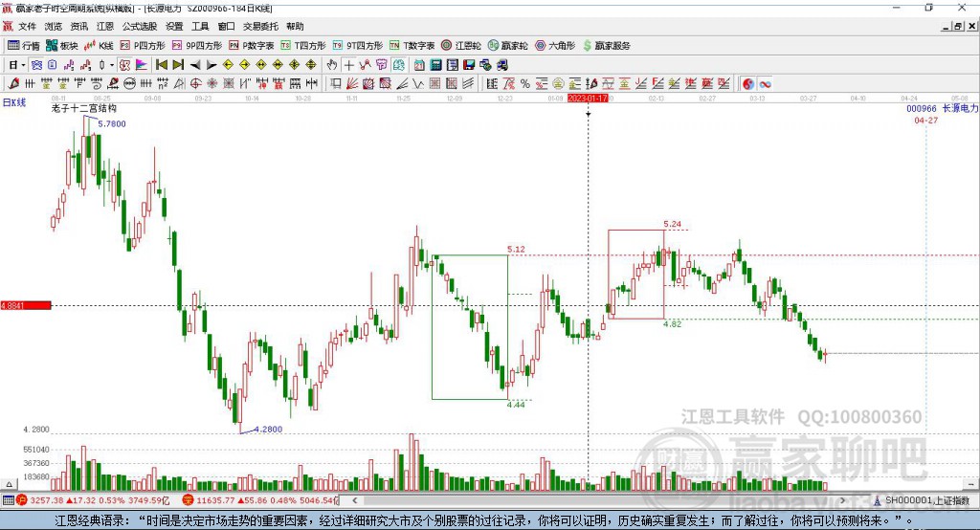The height and width of the screenshot is (530, 980).
Task: Restore the inner chart window
Action: click(x=958, y=26)
